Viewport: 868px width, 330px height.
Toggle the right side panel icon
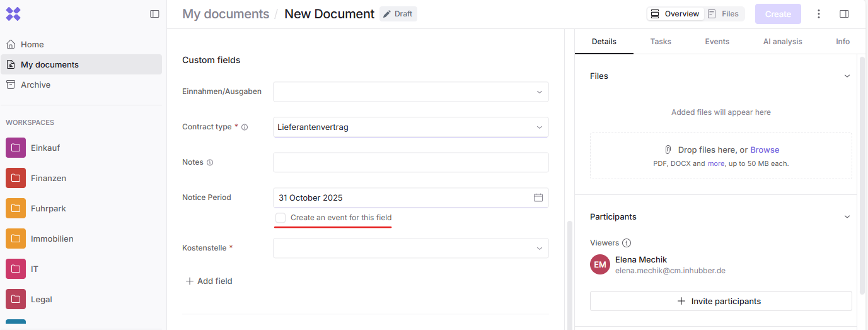tap(844, 14)
